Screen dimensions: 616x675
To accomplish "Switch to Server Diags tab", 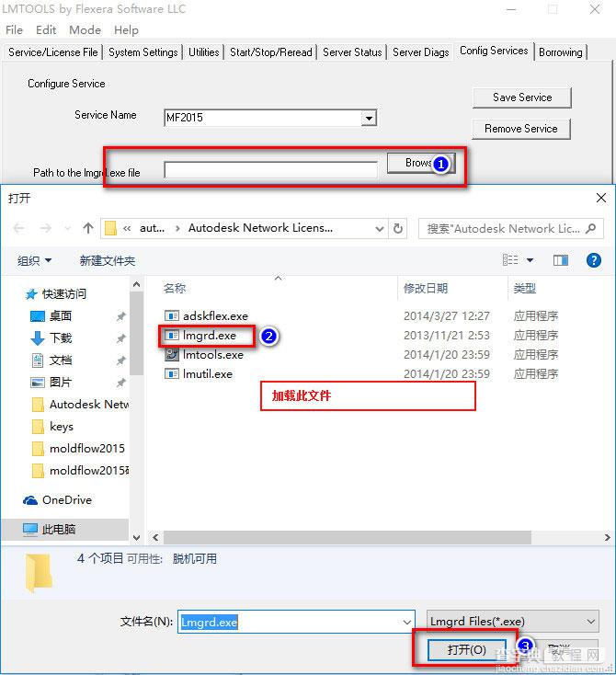I will [420, 52].
